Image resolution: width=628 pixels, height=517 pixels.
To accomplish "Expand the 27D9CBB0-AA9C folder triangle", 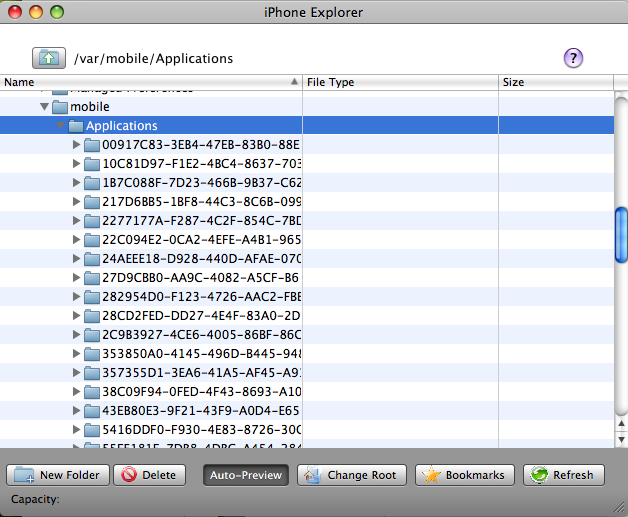I will click(x=76, y=278).
